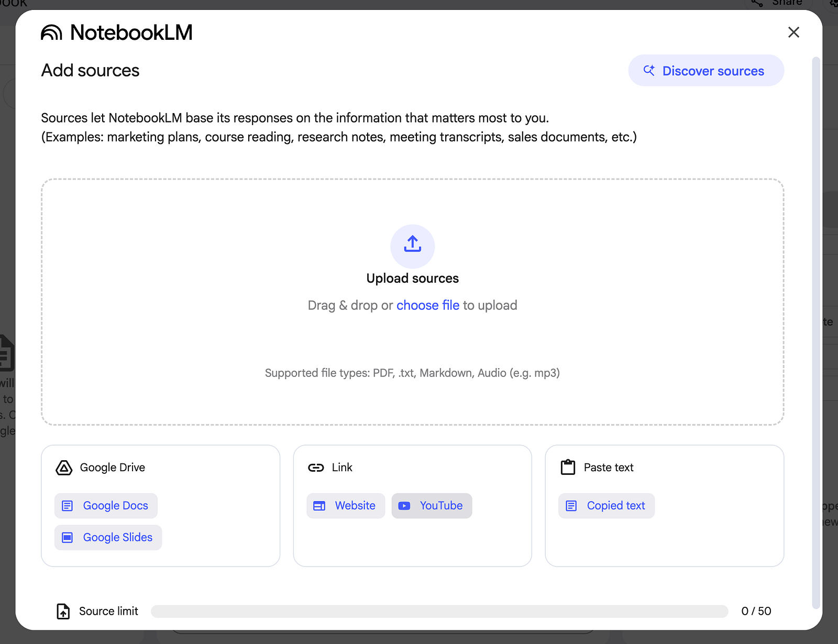Click the Google Drive triangle icon
838x644 pixels.
(64, 468)
